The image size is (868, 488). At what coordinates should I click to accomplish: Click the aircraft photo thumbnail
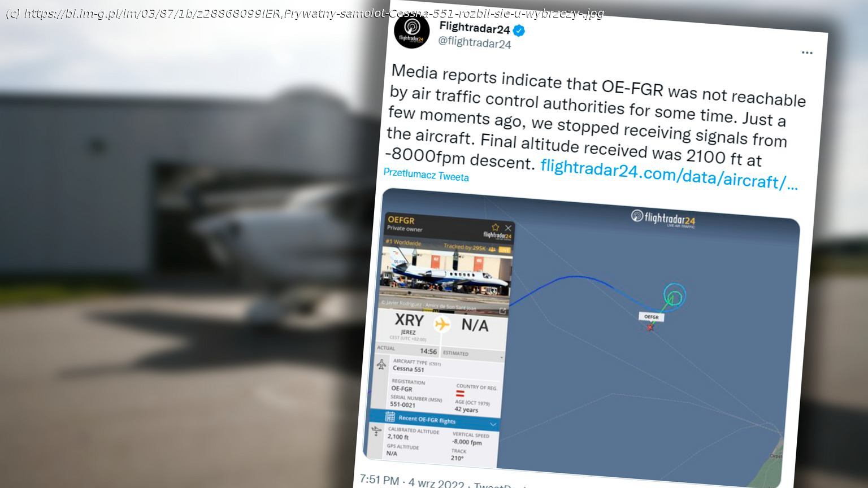[446, 278]
